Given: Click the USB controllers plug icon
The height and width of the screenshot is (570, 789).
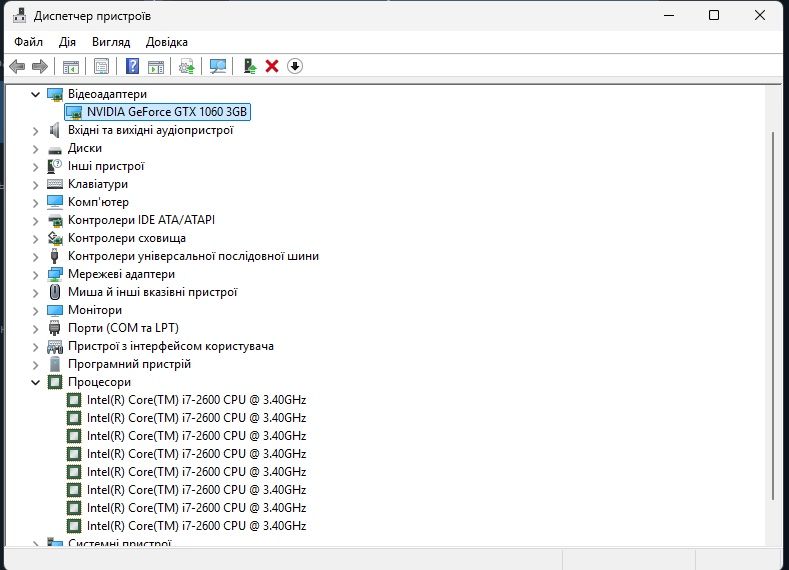Looking at the screenshot, I should 55,256.
